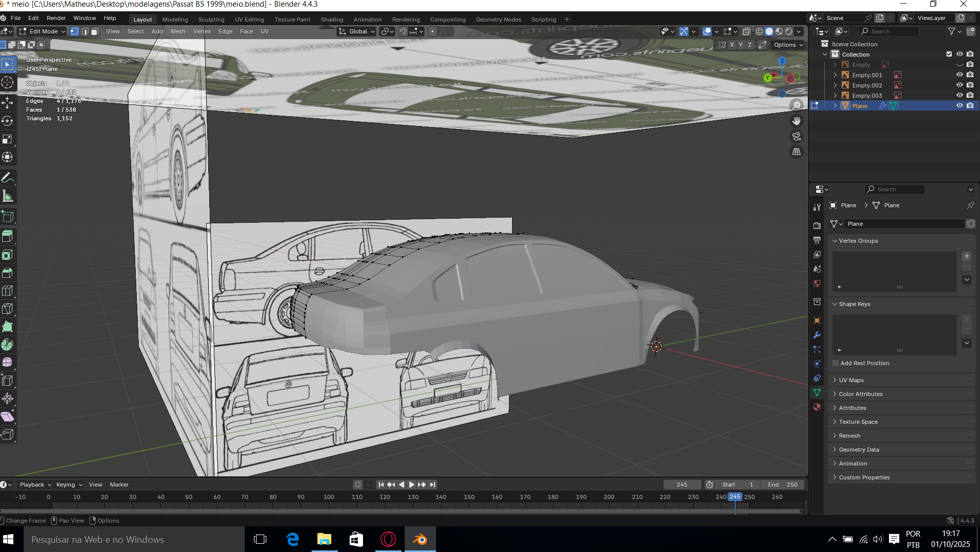Enable the Add Rest Position checkbox
Image resolution: width=980 pixels, height=552 pixels.
(836, 363)
